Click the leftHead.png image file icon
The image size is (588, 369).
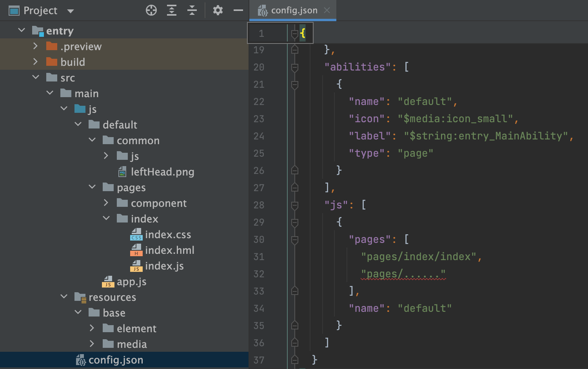(122, 172)
